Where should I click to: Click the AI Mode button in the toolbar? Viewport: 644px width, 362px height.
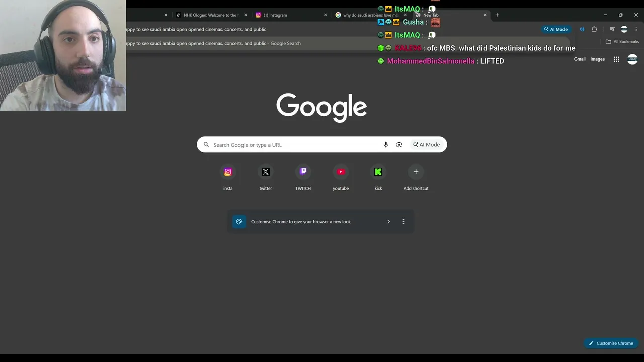click(556, 29)
